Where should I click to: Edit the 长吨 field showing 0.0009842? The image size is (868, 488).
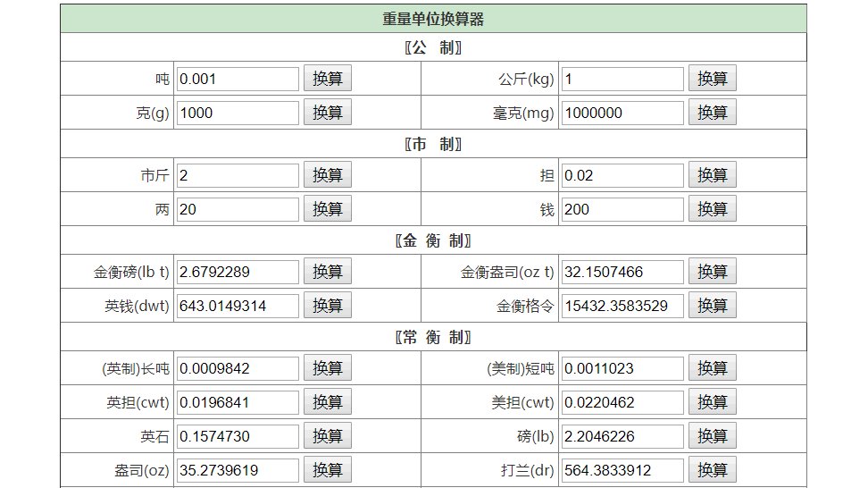[x=238, y=368]
